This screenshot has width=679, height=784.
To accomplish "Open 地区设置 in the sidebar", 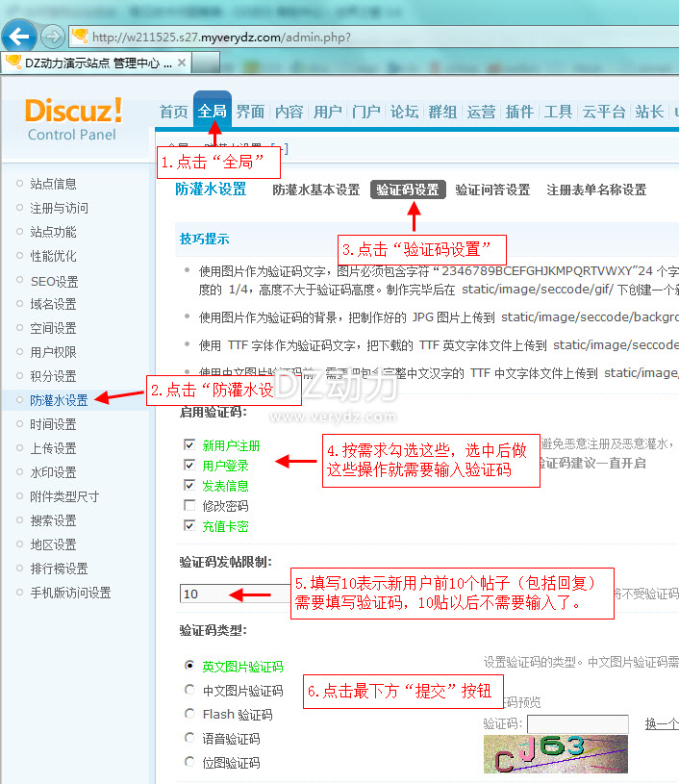I will pos(53,544).
